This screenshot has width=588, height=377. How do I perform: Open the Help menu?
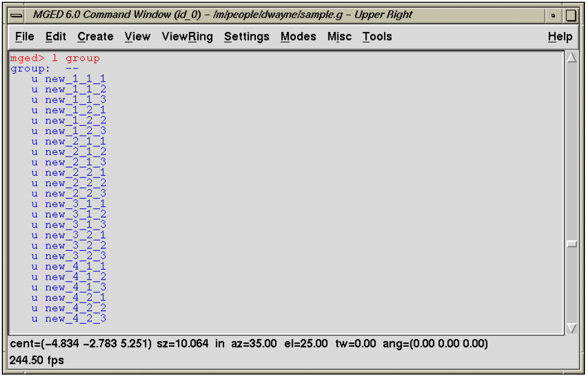[x=560, y=37]
